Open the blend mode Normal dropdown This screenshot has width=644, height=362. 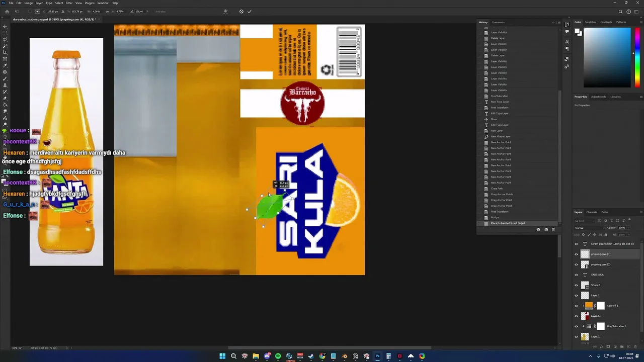[589, 228]
